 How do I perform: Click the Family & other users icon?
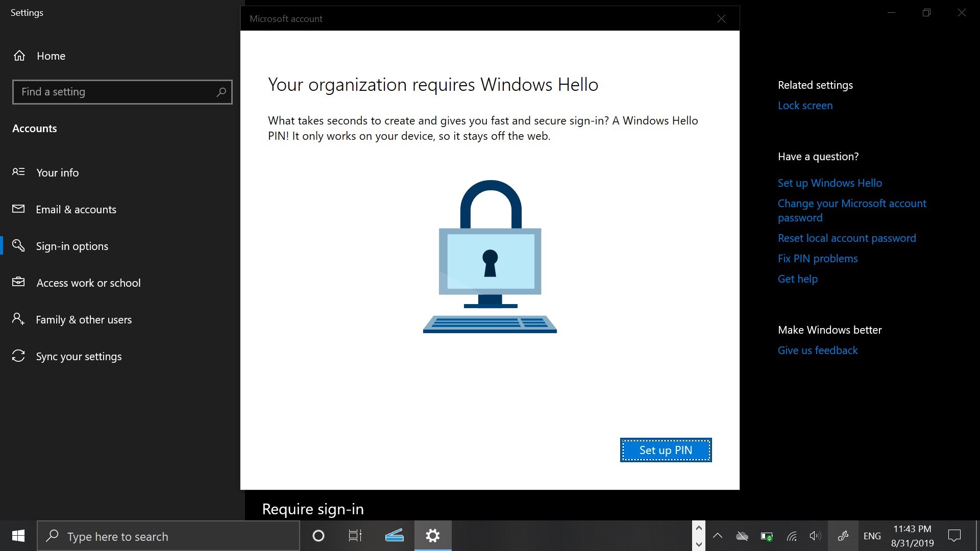tap(18, 319)
